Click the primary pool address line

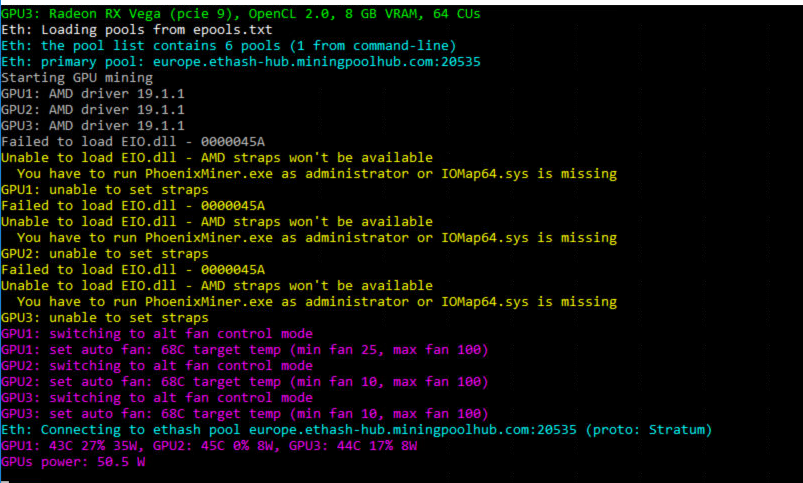(241, 62)
